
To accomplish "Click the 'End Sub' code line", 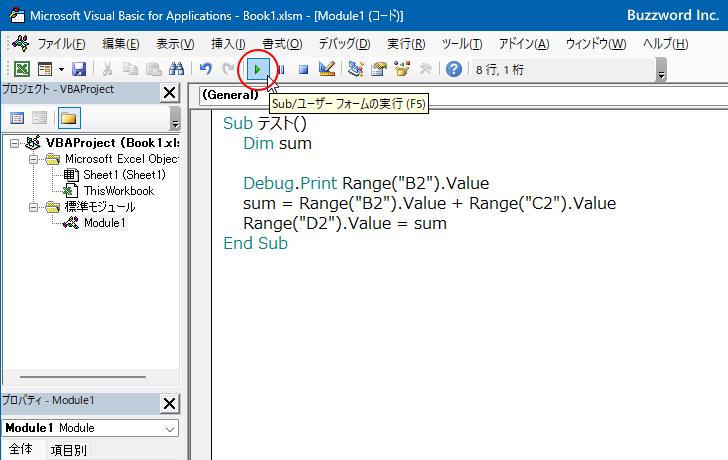I will point(255,243).
